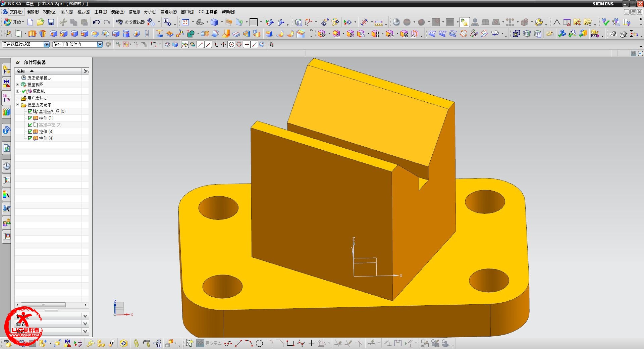Open the selection filter dropdown 没有选择过滤器
The image size is (644, 349).
tap(47, 44)
